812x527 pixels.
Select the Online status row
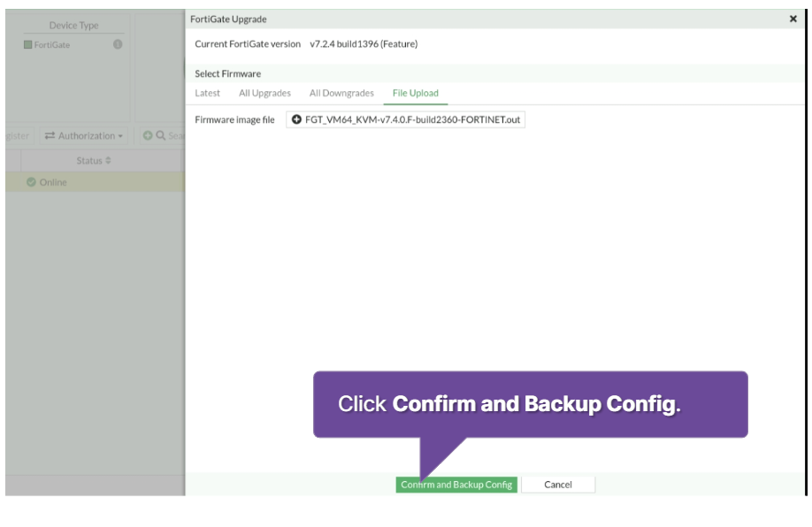coord(96,182)
